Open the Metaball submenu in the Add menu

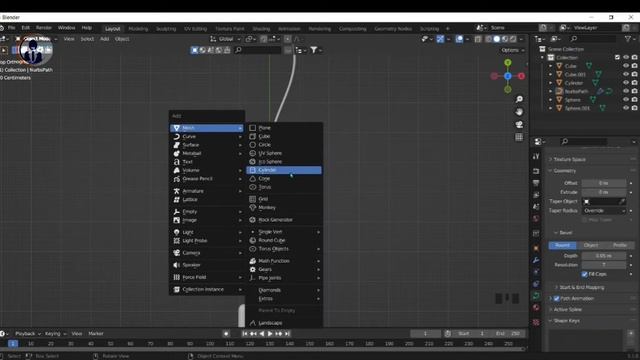tap(207, 153)
